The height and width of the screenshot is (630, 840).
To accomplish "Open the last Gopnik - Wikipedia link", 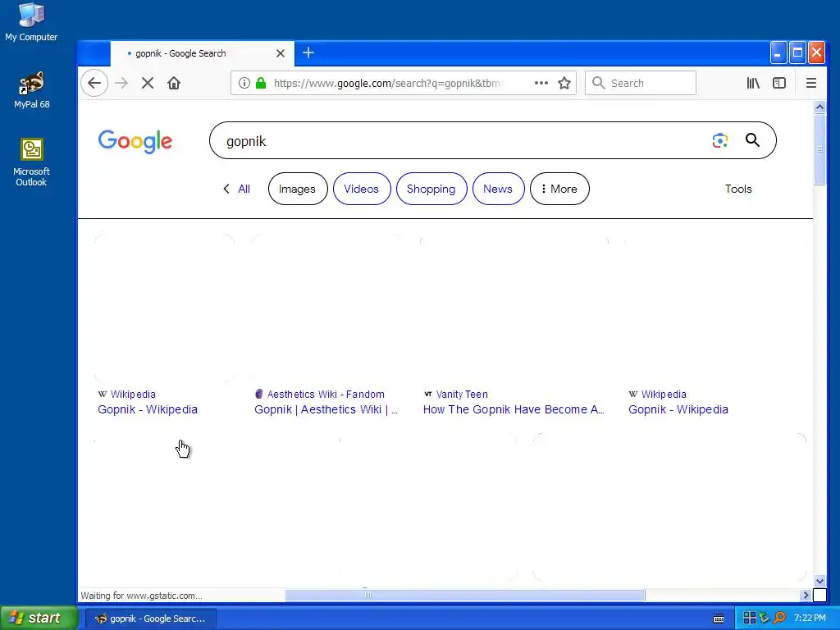I will coord(678,409).
